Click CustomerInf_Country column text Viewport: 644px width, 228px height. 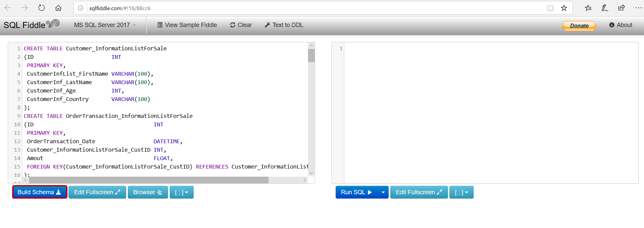pyautogui.click(x=58, y=99)
